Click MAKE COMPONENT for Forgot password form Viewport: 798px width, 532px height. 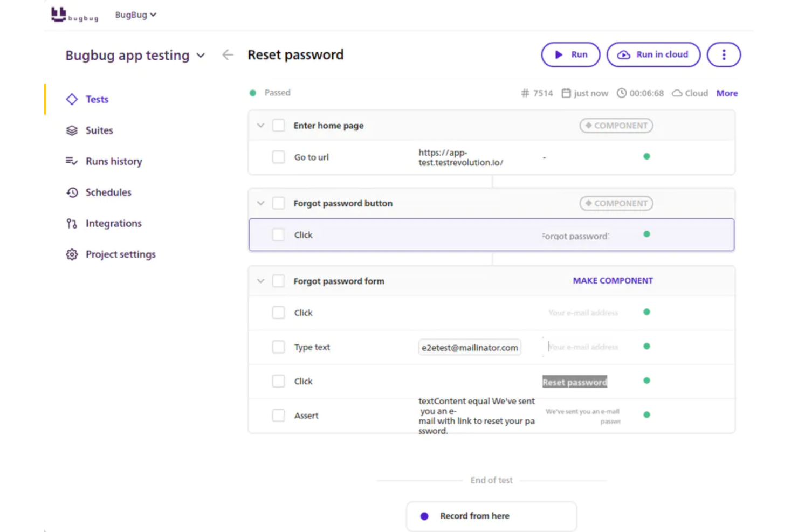613,280
